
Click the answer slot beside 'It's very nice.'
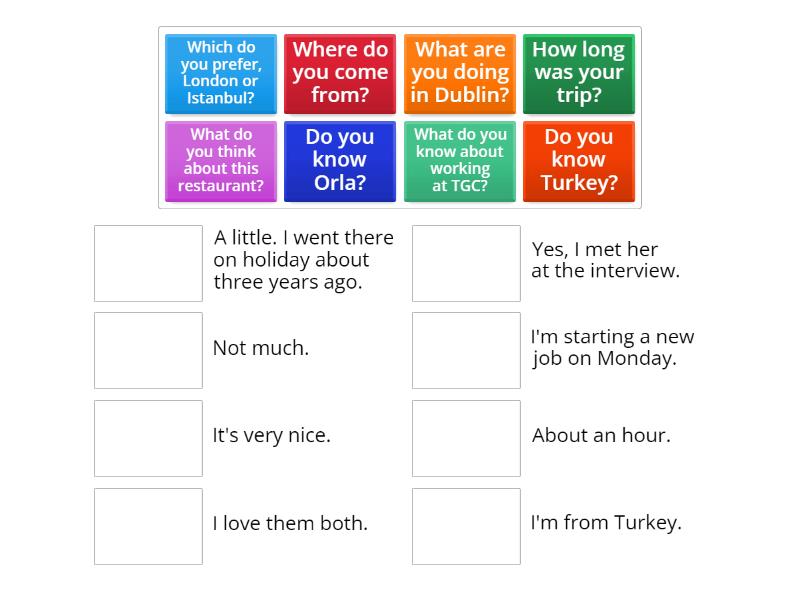148,438
